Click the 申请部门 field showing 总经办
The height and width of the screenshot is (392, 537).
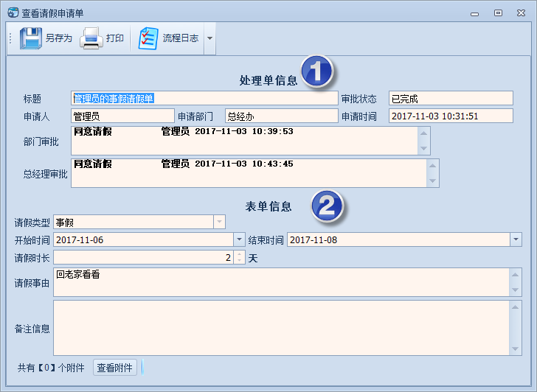[x=282, y=116]
